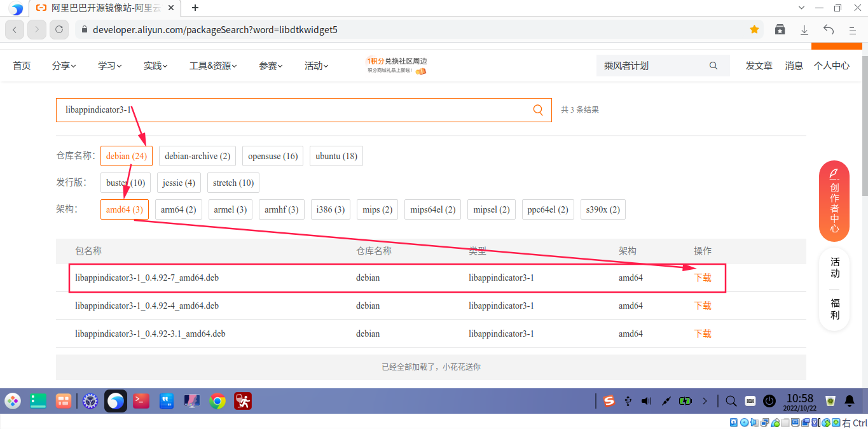
Task: Expand the 活动 navigation dropdown
Action: [x=317, y=66]
